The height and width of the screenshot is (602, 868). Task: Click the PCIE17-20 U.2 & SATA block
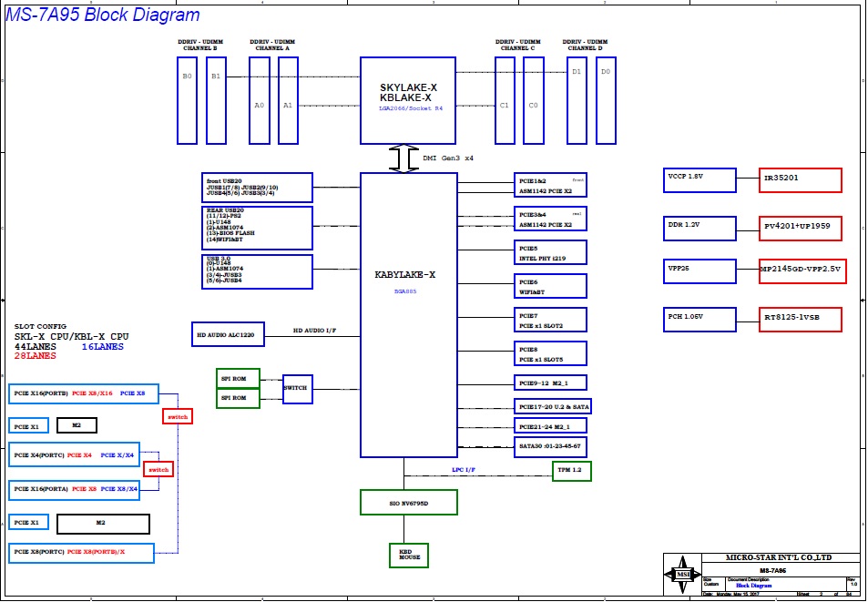coord(553,407)
